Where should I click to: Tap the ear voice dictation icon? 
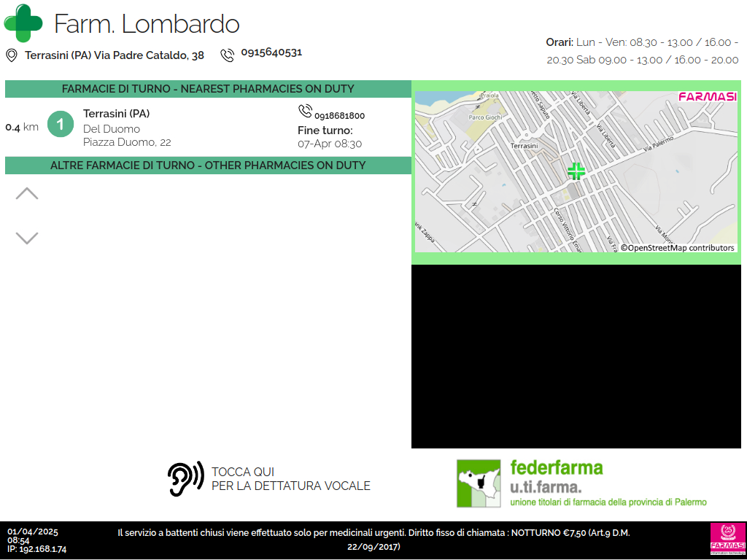[x=185, y=479]
